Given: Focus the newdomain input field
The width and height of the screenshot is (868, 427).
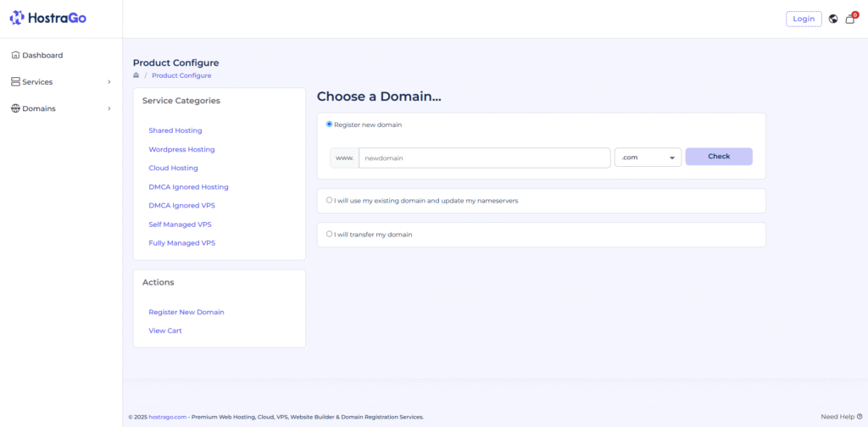Looking at the screenshot, I should pyautogui.click(x=484, y=158).
